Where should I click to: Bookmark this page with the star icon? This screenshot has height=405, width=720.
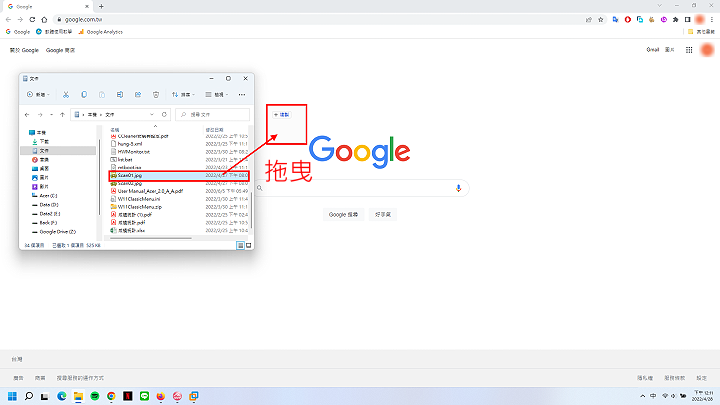tap(601, 20)
